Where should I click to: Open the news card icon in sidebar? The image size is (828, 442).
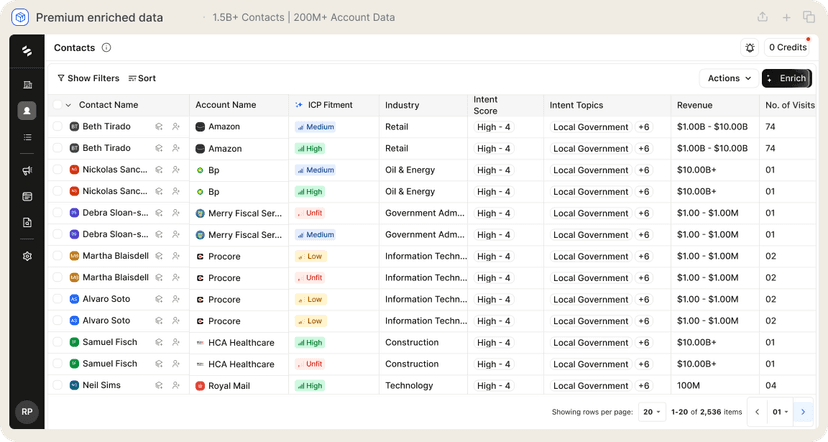27,196
